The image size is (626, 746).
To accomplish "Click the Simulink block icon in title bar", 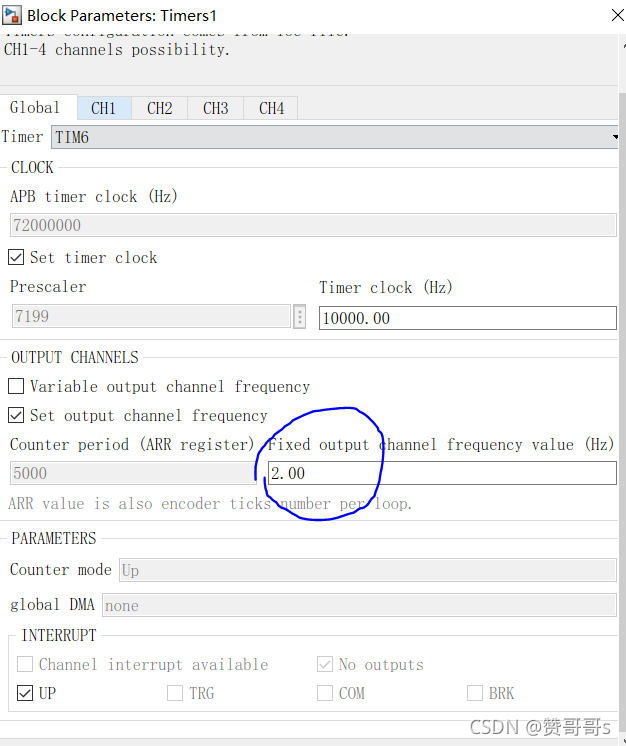I will click(x=11, y=15).
